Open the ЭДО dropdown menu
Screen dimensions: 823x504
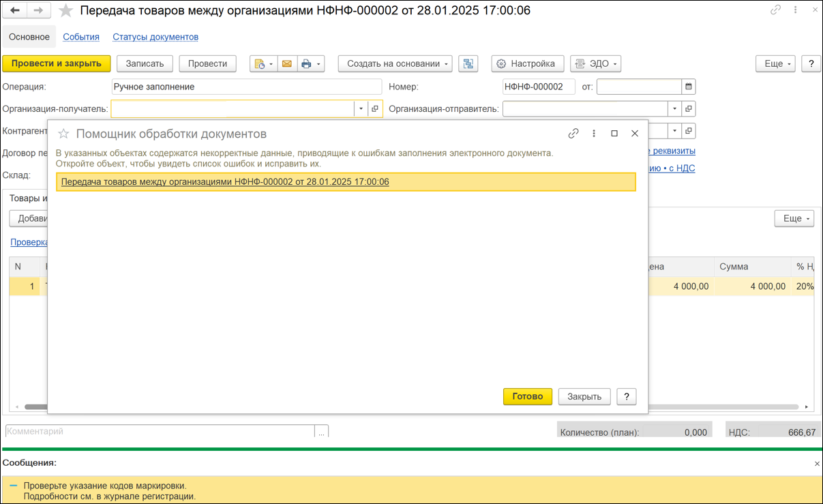coord(595,63)
